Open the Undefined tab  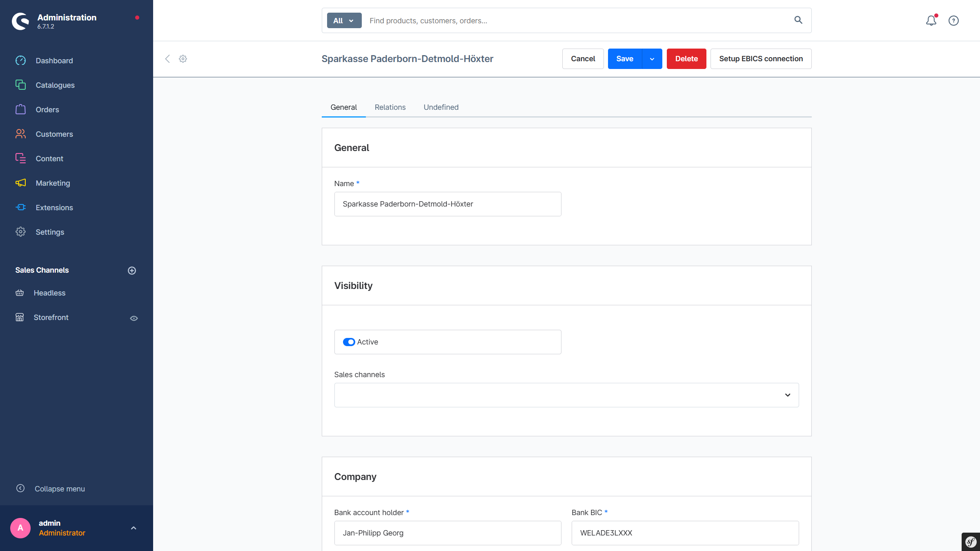[441, 107]
